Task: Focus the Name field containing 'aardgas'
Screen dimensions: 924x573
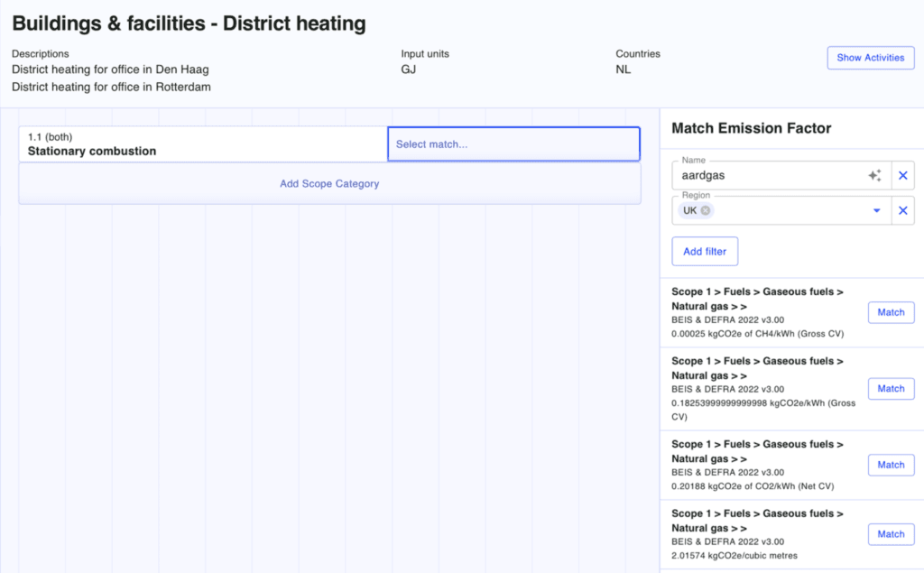Action: [x=767, y=176]
